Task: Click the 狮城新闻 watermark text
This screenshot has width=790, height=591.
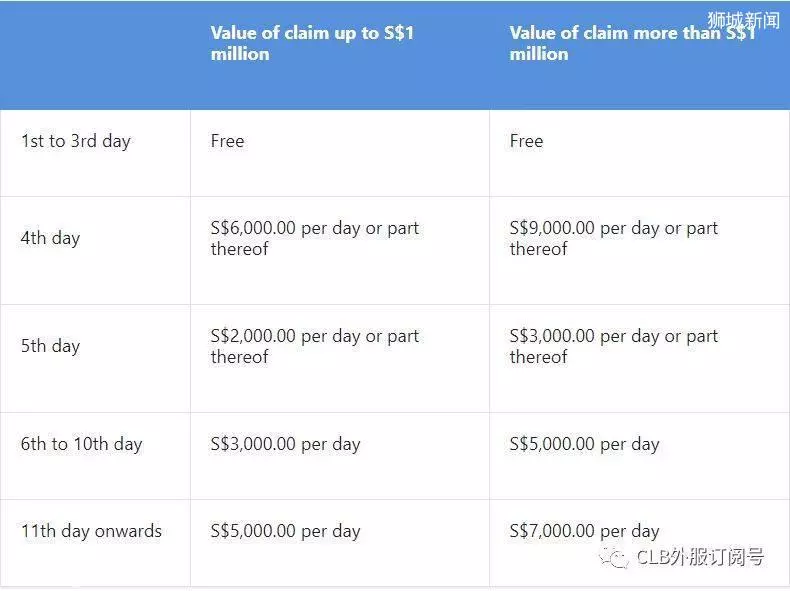Action: pyautogui.click(x=743, y=21)
